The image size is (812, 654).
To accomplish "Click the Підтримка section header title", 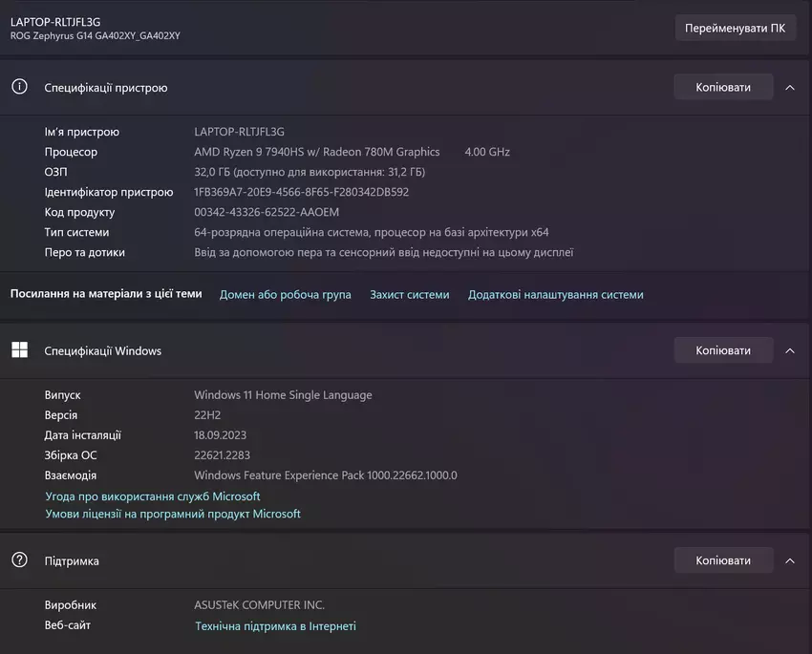I will click(x=72, y=561).
